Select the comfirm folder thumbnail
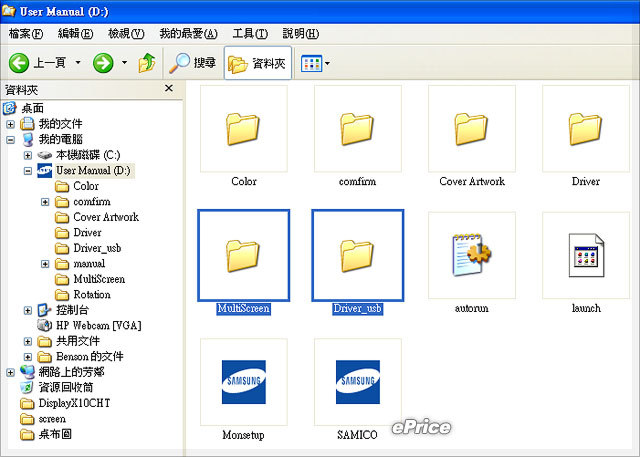This screenshot has height=457, width=640. (x=358, y=129)
